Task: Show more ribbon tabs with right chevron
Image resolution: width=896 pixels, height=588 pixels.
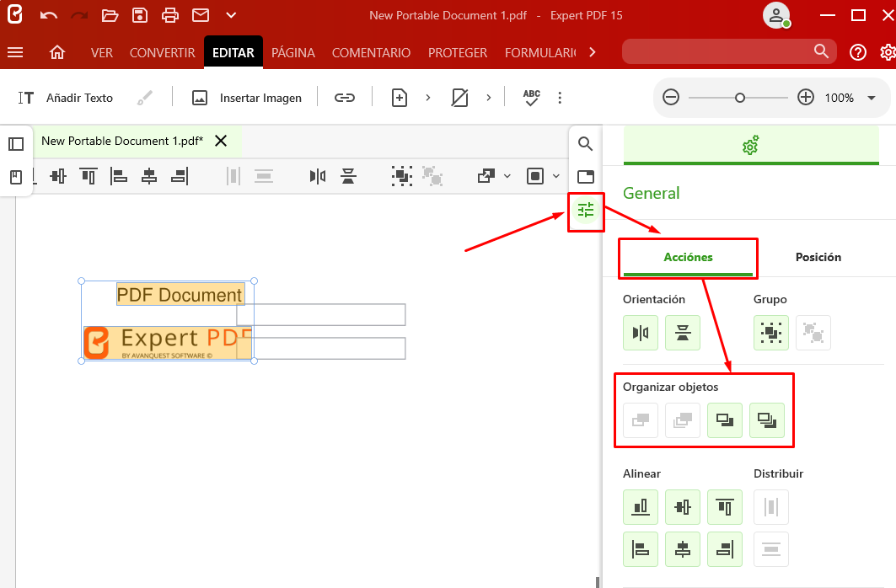Action: coord(592,52)
